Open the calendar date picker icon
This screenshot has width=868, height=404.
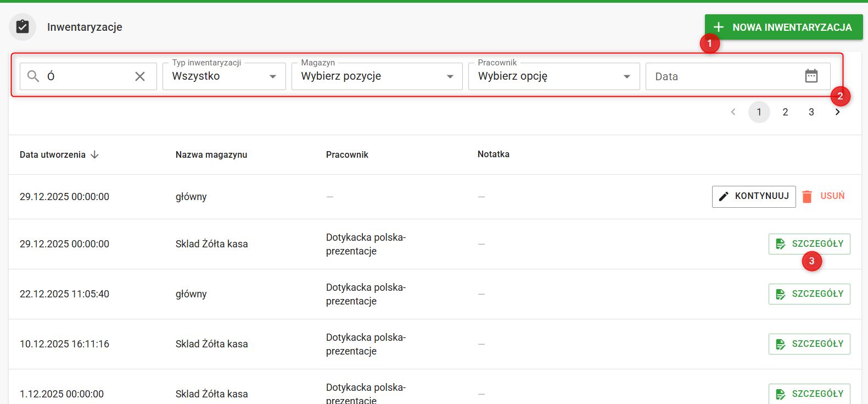point(811,76)
